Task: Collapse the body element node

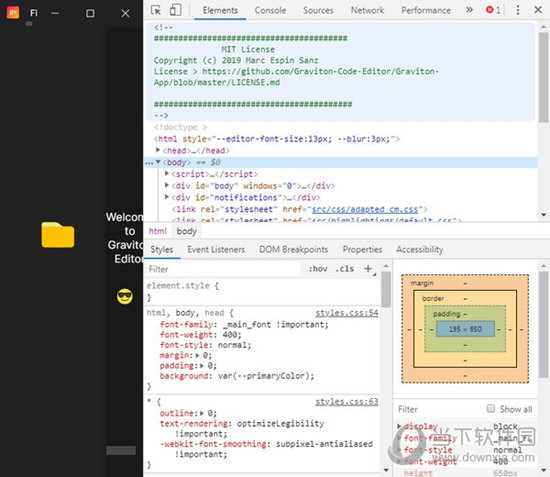Action: pyautogui.click(x=158, y=162)
